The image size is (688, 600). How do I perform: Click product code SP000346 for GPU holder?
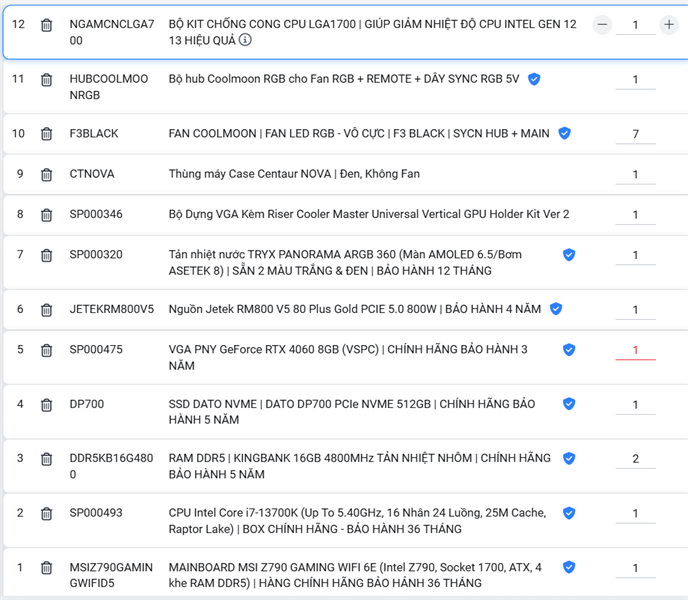(x=96, y=215)
